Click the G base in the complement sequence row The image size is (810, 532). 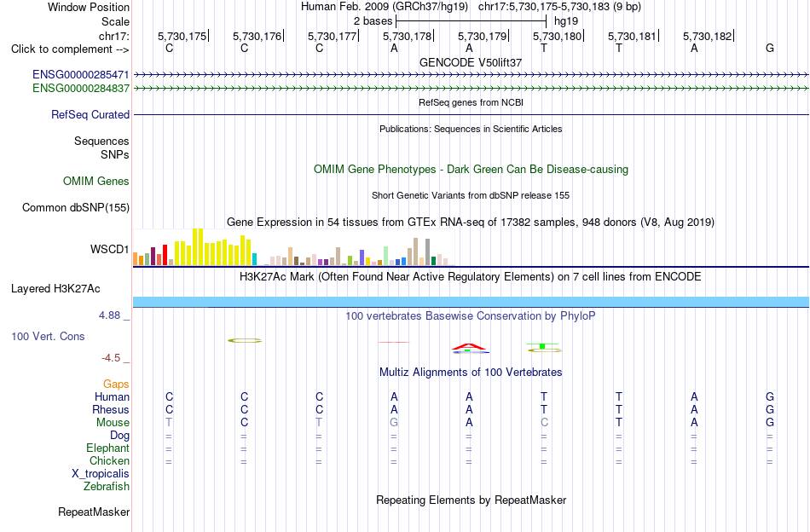770,48
